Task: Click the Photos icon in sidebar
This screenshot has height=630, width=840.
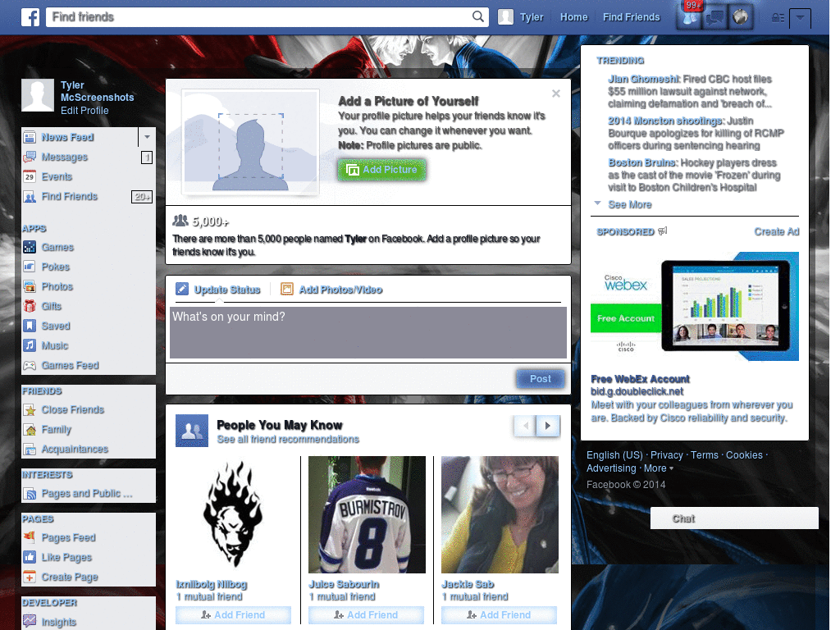Action: [x=30, y=286]
